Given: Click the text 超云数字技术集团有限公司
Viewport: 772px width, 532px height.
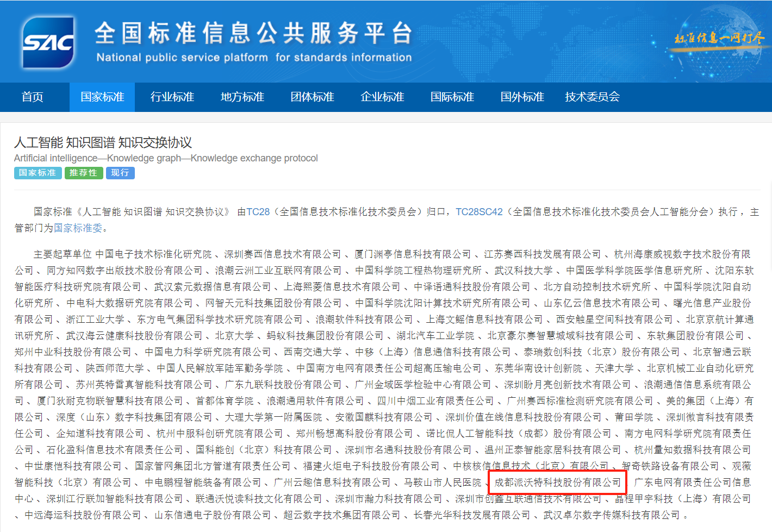Looking at the screenshot, I should 342,515.
